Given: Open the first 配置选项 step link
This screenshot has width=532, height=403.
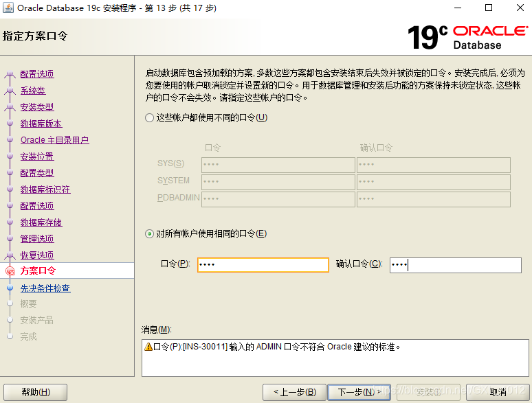Looking at the screenshot, I should click(x=37, y=74).
